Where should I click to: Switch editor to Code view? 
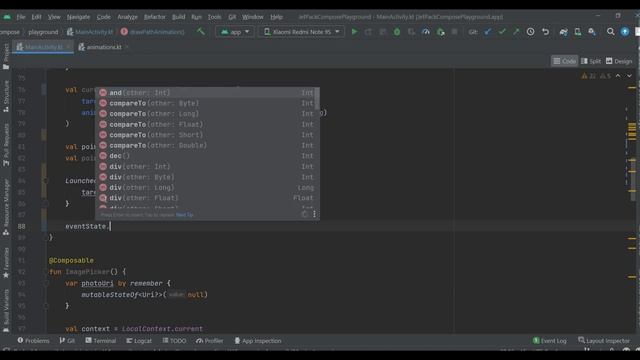click(x=564, y=61)
